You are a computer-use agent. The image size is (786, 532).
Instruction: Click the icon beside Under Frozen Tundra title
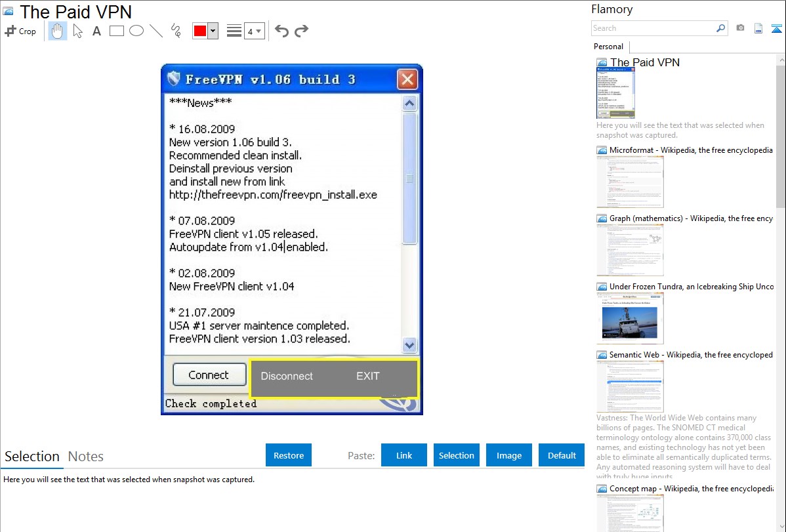coord(602,287)
